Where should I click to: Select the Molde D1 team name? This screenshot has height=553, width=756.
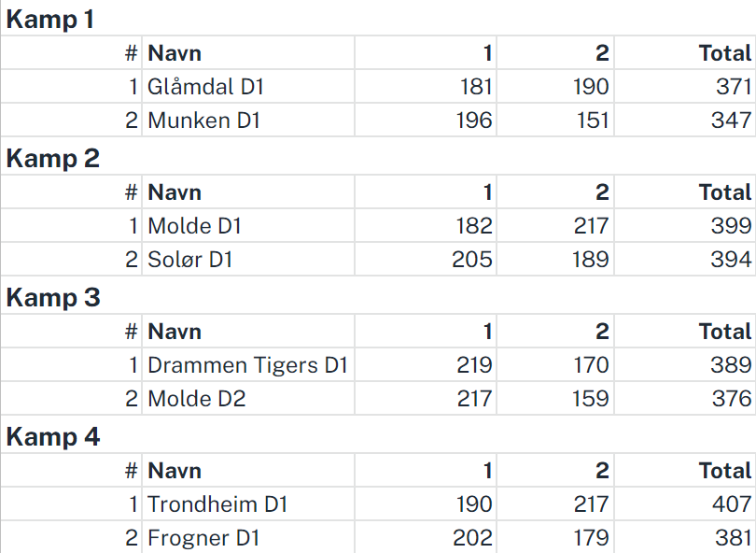click(194, 226)
